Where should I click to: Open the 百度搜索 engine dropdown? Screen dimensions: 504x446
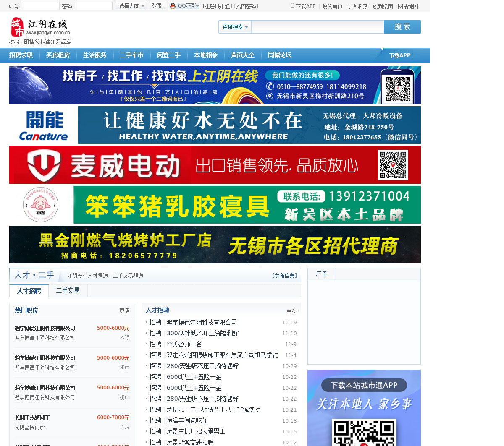coord(235,27)
